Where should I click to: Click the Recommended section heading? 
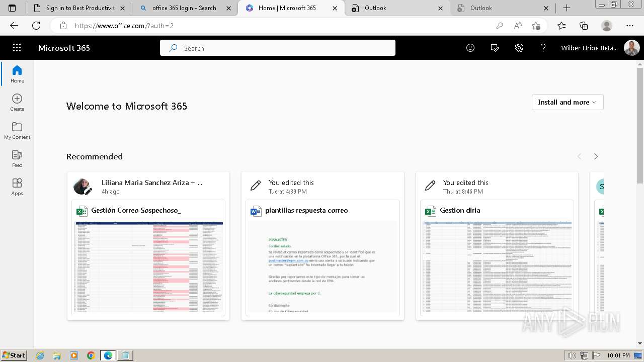[x=95, y=156]
